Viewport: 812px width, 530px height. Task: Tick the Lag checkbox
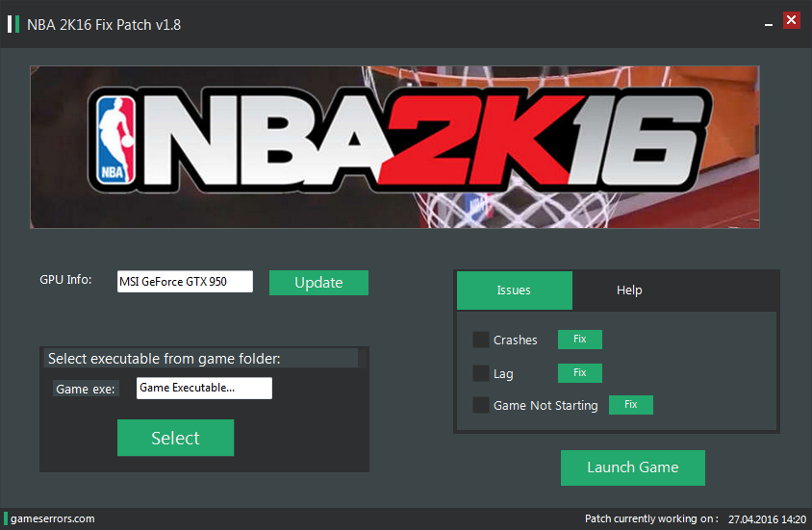click(481, 373)
